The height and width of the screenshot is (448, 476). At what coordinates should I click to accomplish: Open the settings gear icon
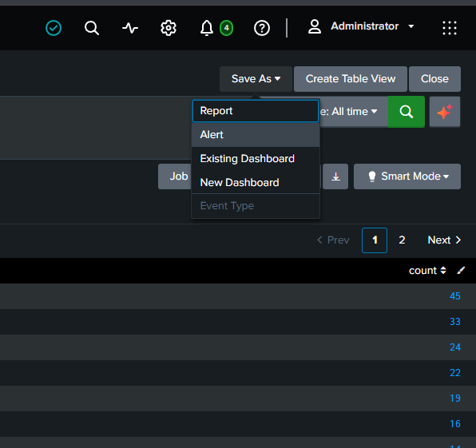tap(169, 28)
